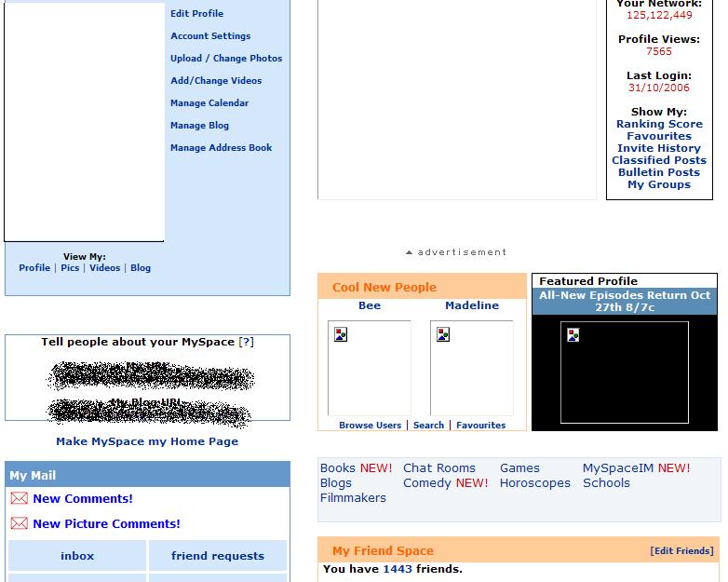Open Filmmakers section

click(x=353, y=498)
